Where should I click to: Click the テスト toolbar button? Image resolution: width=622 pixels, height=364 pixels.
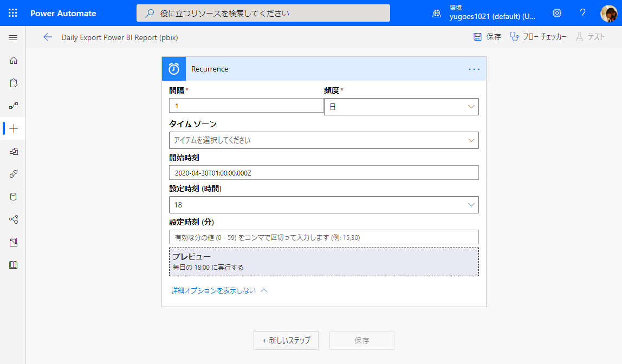(590, 37)
